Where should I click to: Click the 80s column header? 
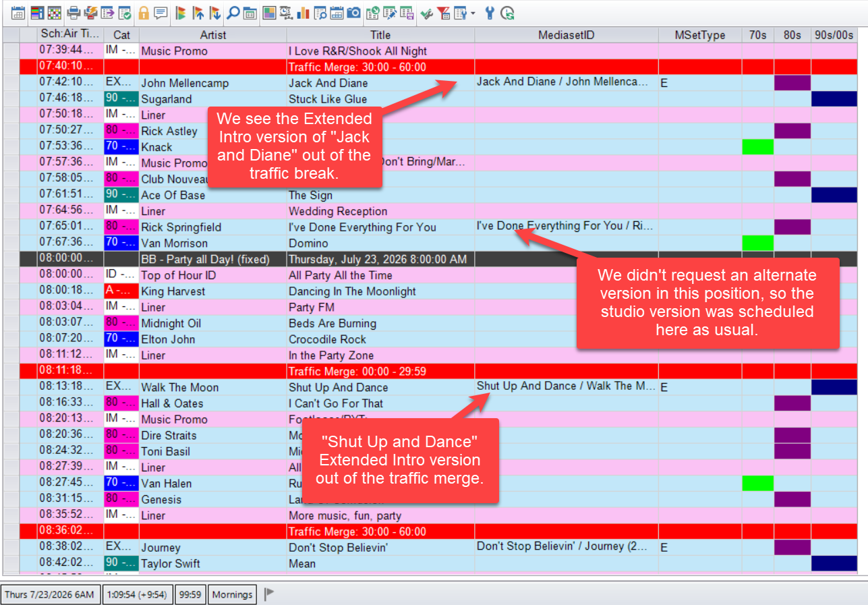[x=792, y=34]
